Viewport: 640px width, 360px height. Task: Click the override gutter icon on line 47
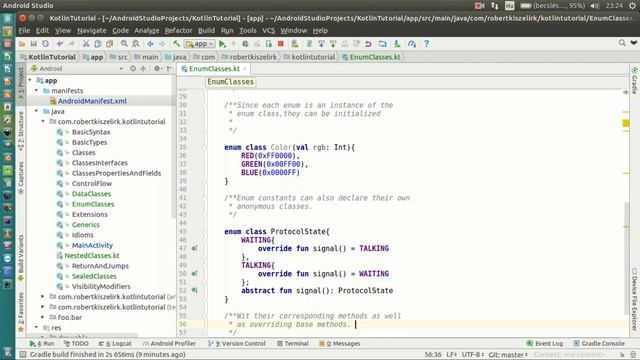(x=194, y=248)
